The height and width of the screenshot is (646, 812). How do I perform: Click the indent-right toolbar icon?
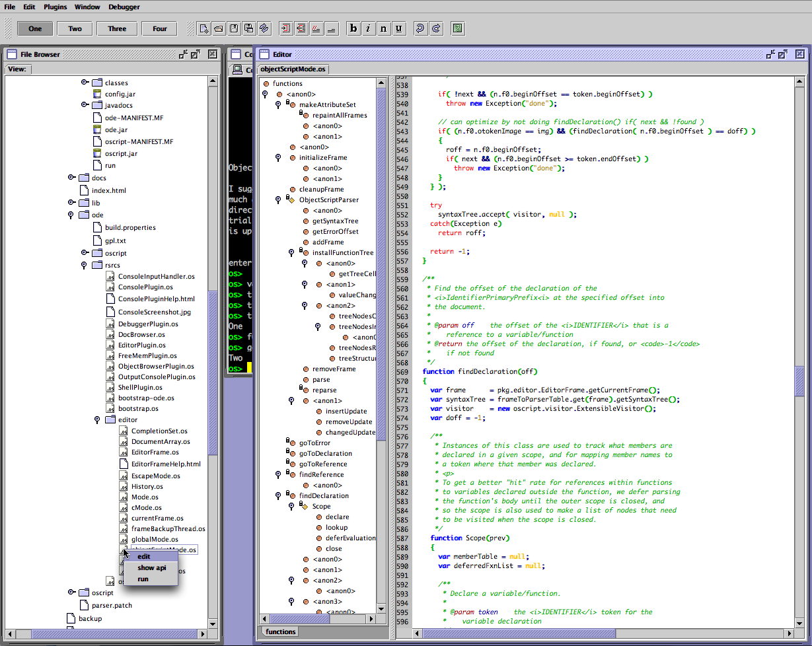[286, 28]
